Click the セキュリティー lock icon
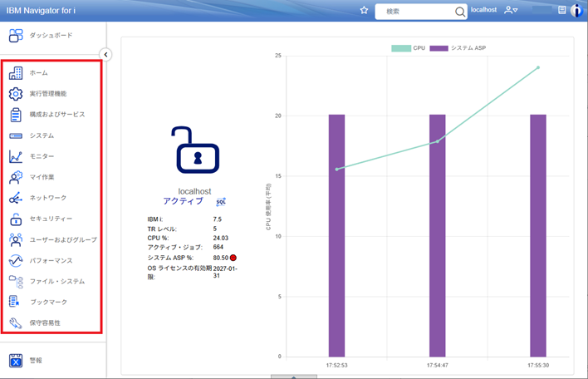The width and height of the screenshot is (588, 379). 16,219
